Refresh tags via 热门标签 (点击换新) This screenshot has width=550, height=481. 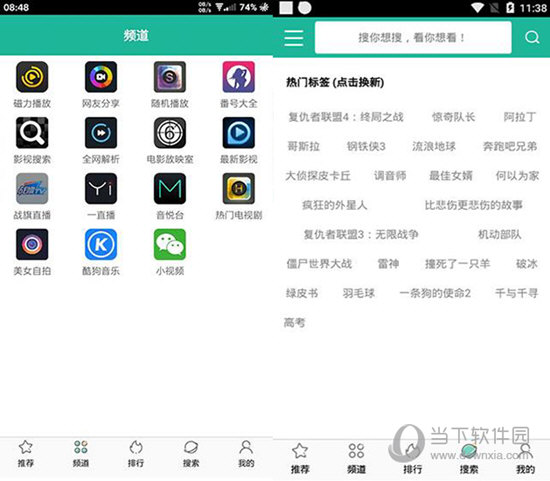[x=335, y=82]
